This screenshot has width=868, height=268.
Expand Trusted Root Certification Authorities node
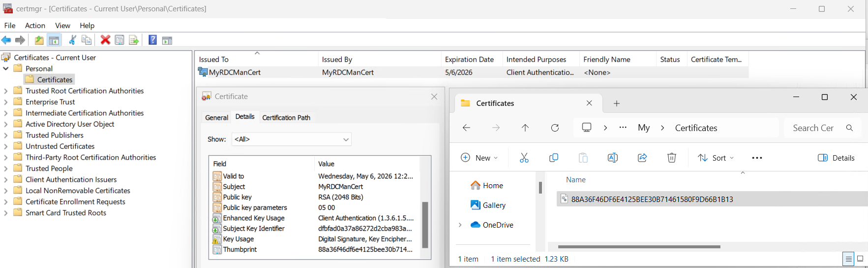(6, 91)
